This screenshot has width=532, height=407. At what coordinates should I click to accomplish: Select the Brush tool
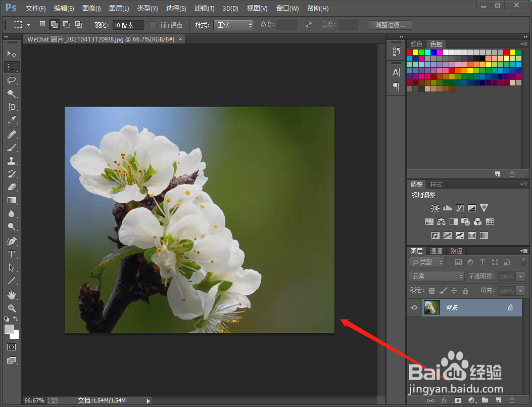[x=12, y=148]
